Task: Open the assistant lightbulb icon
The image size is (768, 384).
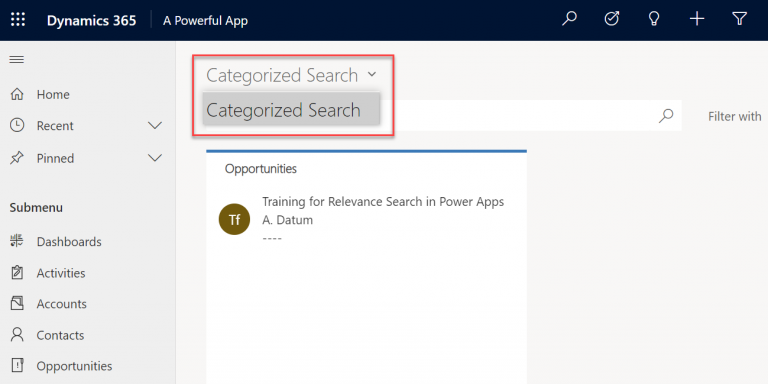Action: pyautogui.click(x=654, y=20)
